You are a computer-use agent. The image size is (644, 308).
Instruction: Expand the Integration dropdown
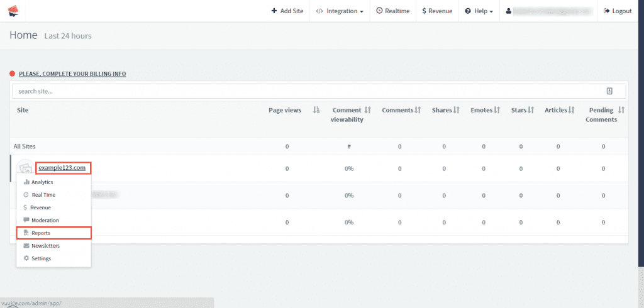pyautogui.click(x=340, y=11)
